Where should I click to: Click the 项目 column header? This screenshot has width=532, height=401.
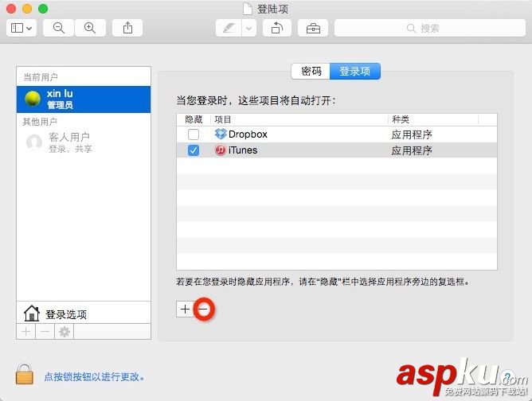tap(299, 119)
